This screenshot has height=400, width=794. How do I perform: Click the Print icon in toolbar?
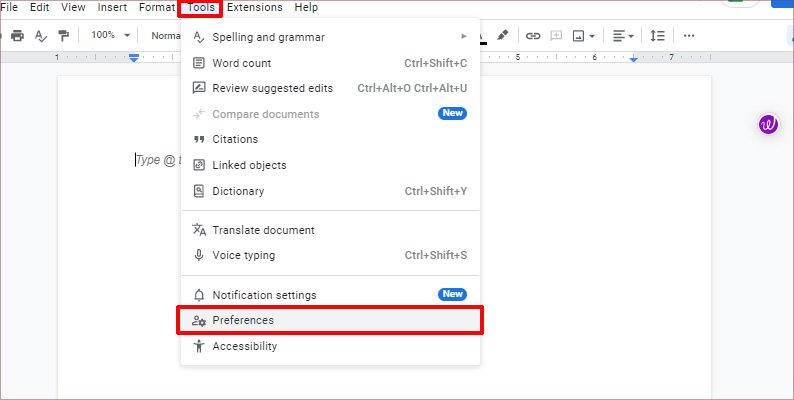coord(18,35)
